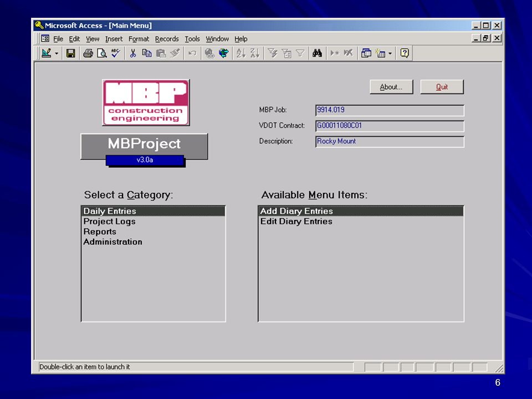
Task: Expand the New Object dropdown arrow
Action: click(x=390, y=54)
